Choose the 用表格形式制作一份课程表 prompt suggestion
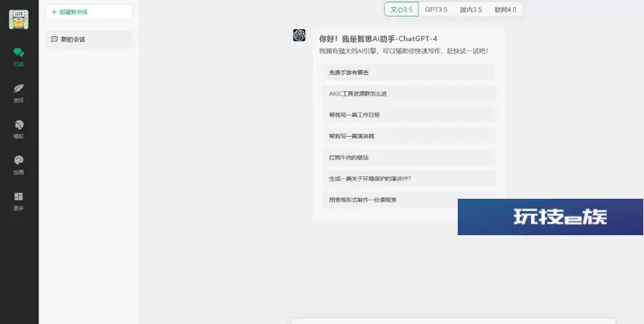644x324 pixels. (x=390, y=199)
